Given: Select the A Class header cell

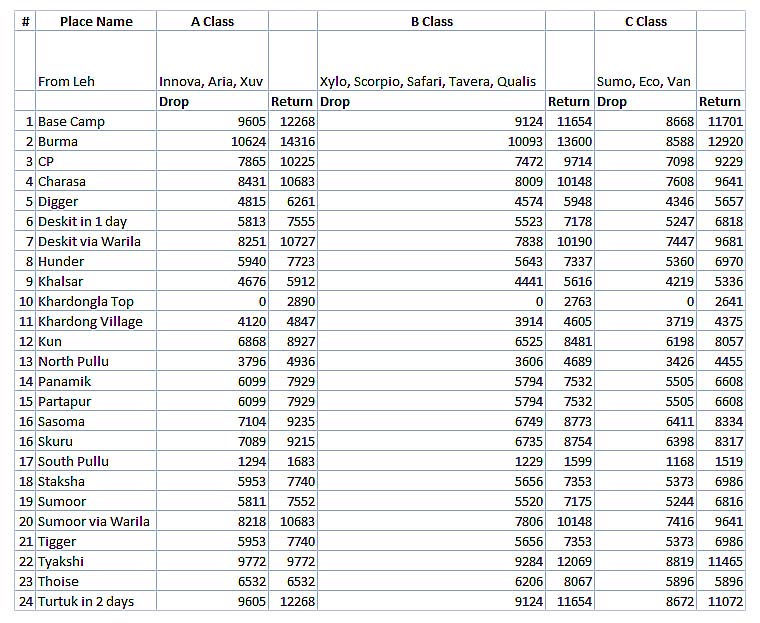Looking at the screenshot, I should (x=212, y=21).
